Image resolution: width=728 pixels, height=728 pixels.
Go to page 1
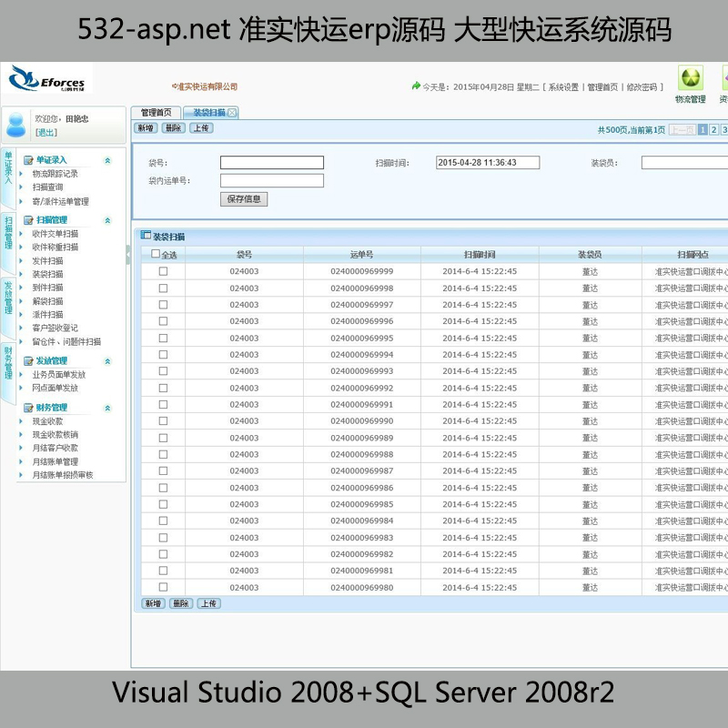click(x=703, y=130)
